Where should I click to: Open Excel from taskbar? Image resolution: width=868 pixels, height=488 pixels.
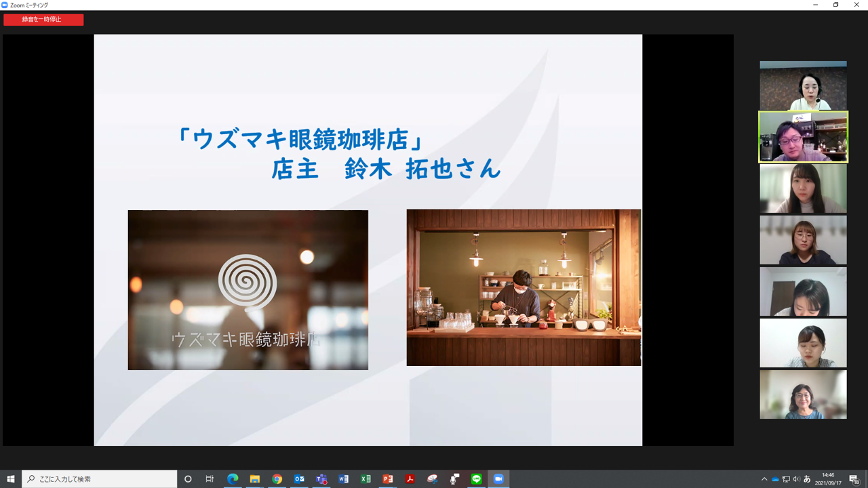pyautogui.click(x=366, y=479)
